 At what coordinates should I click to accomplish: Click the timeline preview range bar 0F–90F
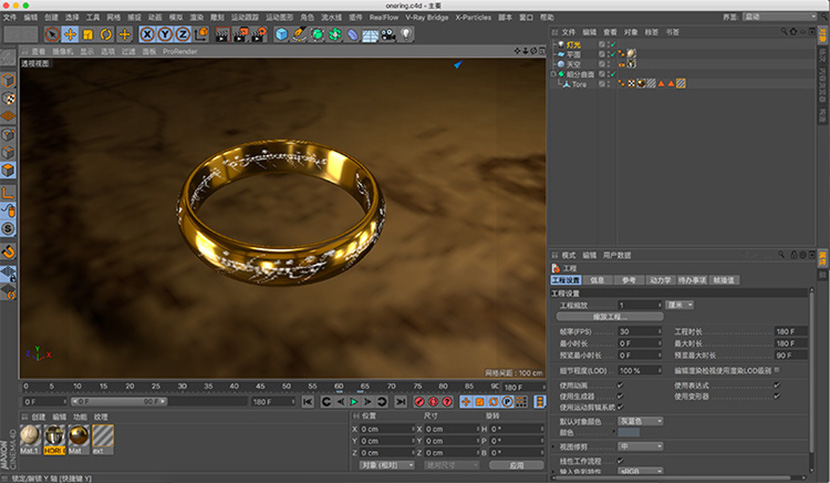[119, 401]
